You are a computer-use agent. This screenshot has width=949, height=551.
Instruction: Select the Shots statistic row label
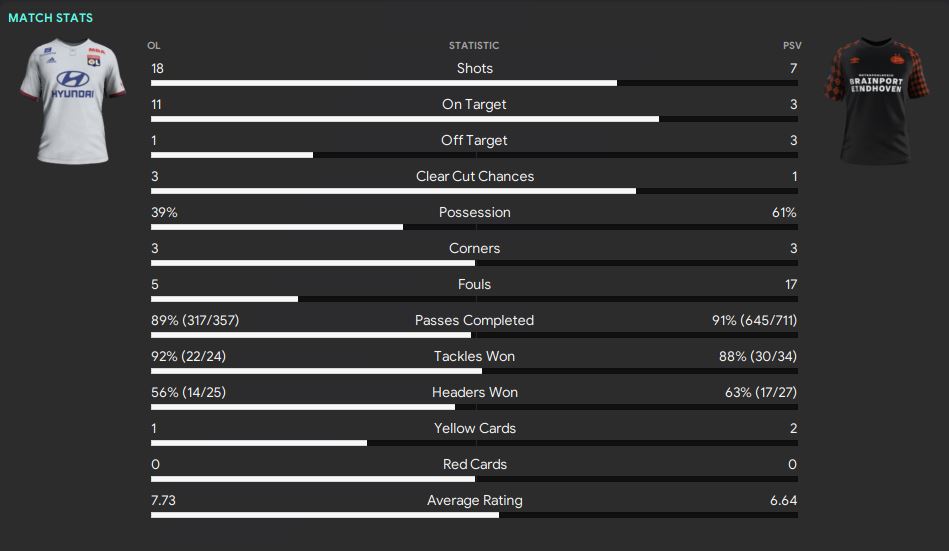tap(474, 68)
